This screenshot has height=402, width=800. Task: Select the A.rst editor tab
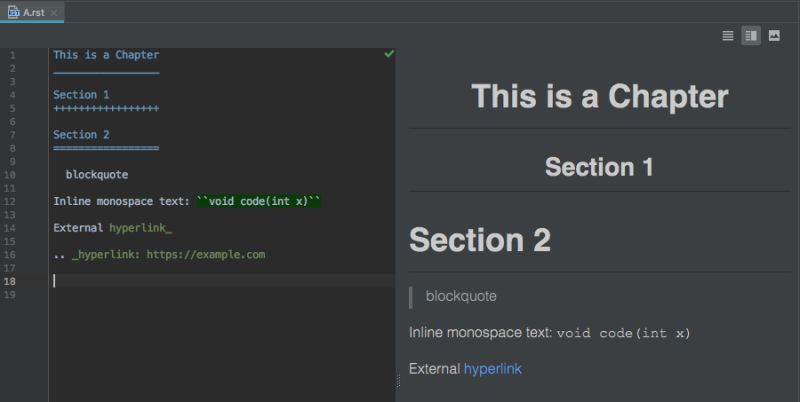pyautogui.click(x=32, y=12)
